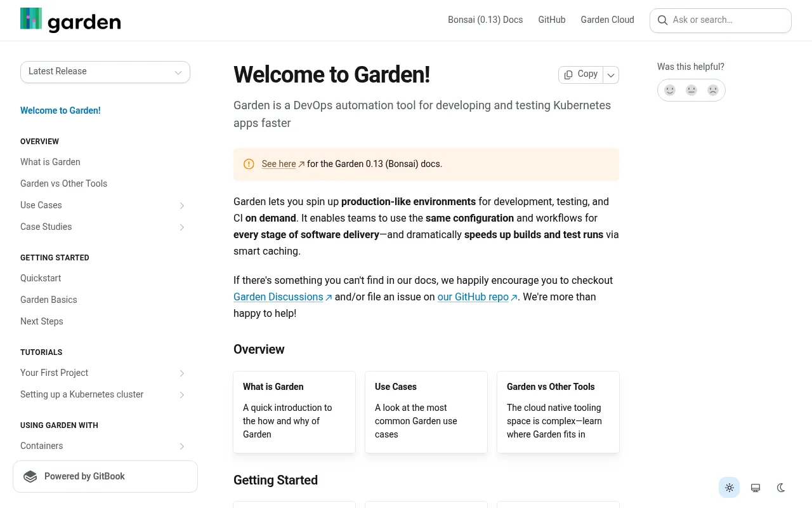Open the GitHub header link
812x508 pixels.
[x=552, y=20]
